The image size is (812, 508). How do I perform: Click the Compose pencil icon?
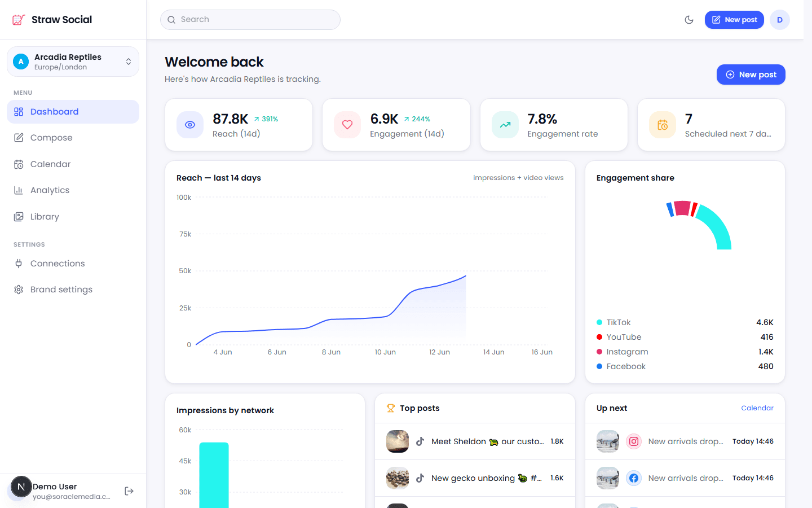click(x=19, y=138)
